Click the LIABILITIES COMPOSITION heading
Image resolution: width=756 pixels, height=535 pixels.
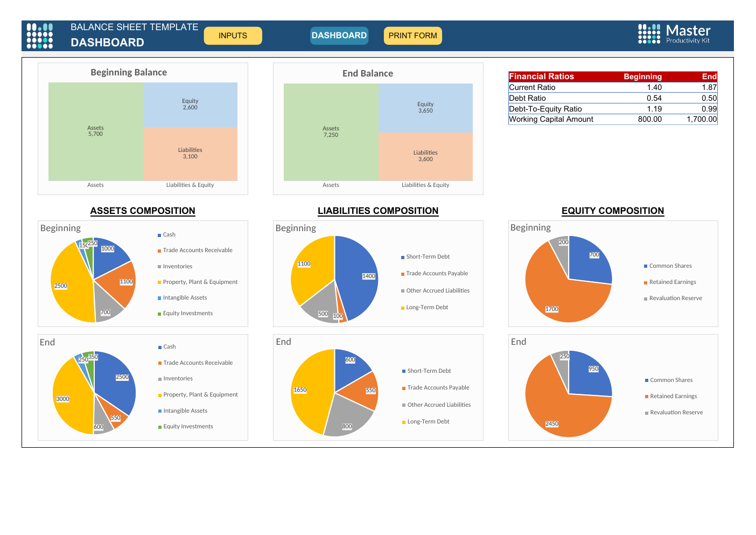coord(378,211)
